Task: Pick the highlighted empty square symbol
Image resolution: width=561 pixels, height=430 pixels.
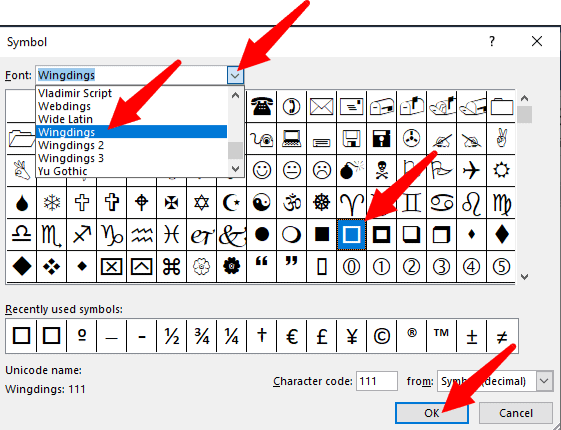Action: (351, 235)
